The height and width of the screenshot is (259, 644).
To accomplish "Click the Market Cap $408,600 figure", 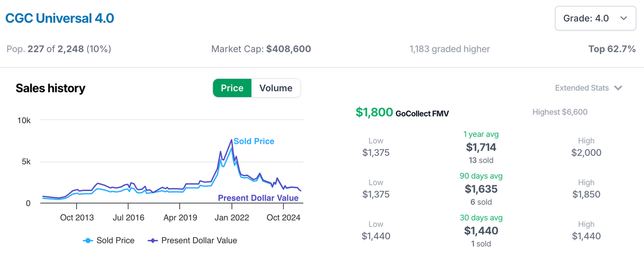I will coord(288,49).
